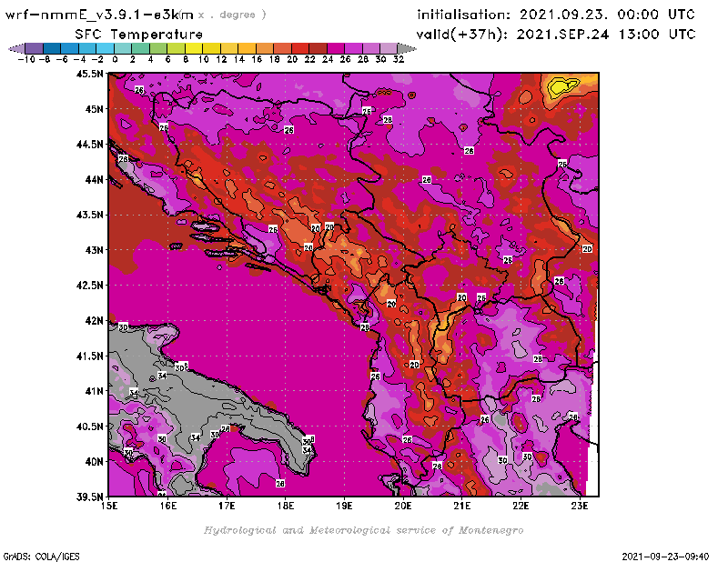This screenshot has height=562, width=728.
Task: Click the legend swatch between 26 and 28
Action: click(353, 48)
